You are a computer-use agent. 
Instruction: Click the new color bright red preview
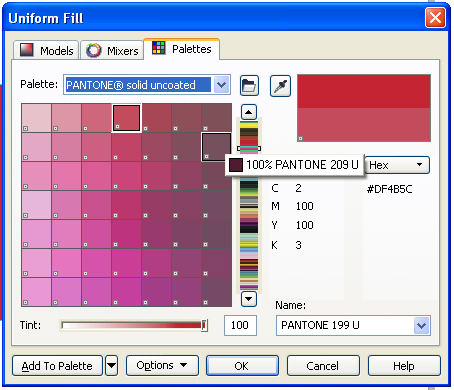tap(364, 91)
